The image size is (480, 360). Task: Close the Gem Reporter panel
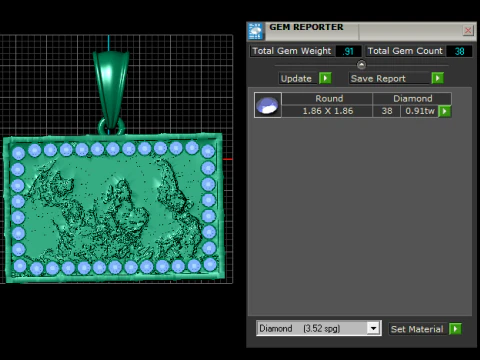468,31
